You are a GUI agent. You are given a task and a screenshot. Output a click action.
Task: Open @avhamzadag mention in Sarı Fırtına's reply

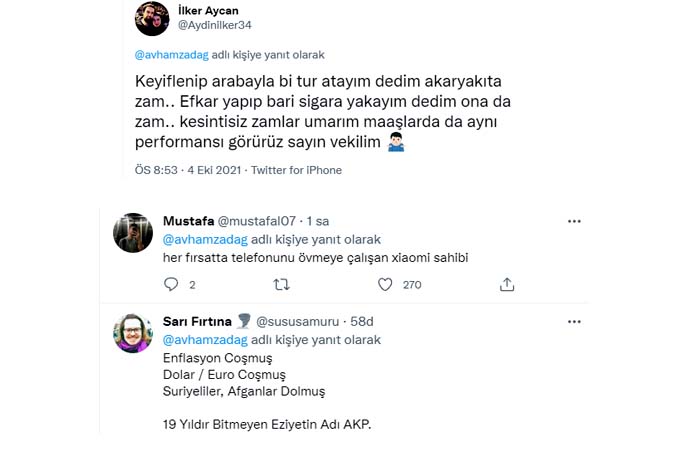pos(198,339)
